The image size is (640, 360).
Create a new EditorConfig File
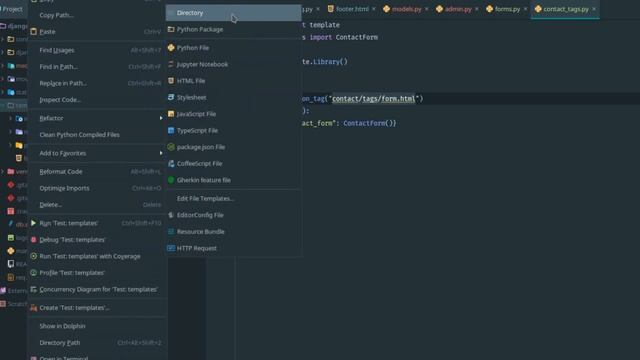click(x=233, y=215)
